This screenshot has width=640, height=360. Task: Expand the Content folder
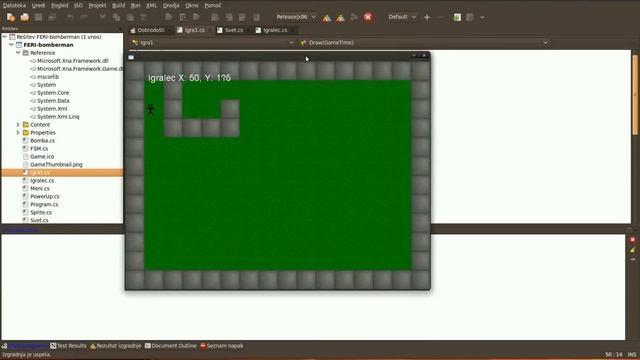[18, 124]
